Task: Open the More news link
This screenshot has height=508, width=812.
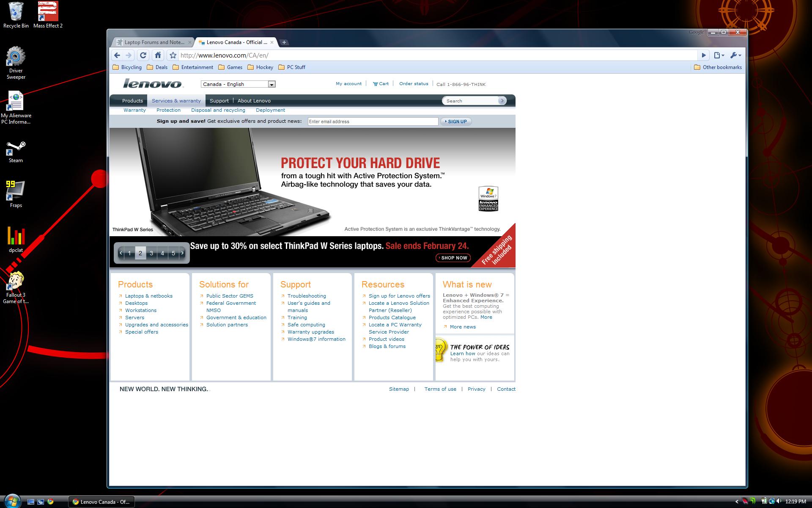Action: 463,327
